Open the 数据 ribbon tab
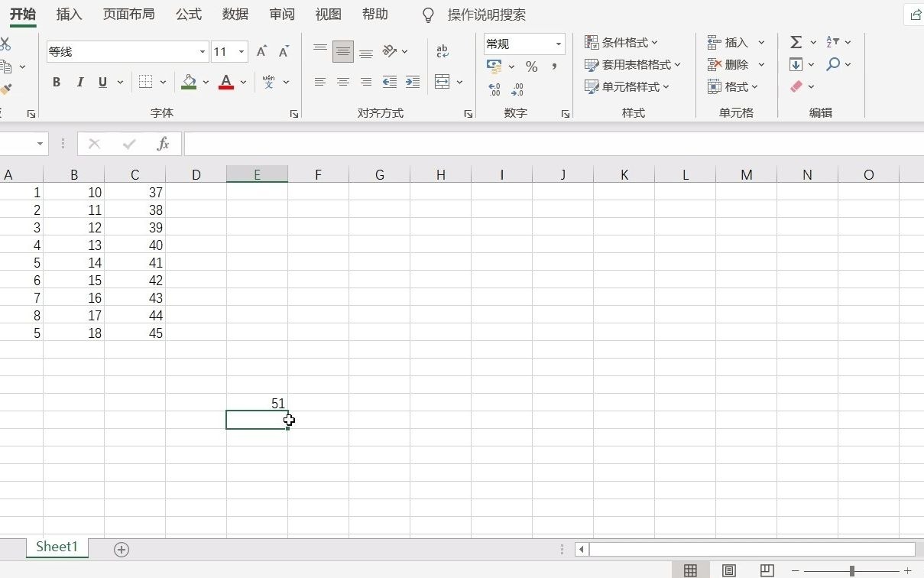This screenshot has width=924, height=578. (235, 14)
